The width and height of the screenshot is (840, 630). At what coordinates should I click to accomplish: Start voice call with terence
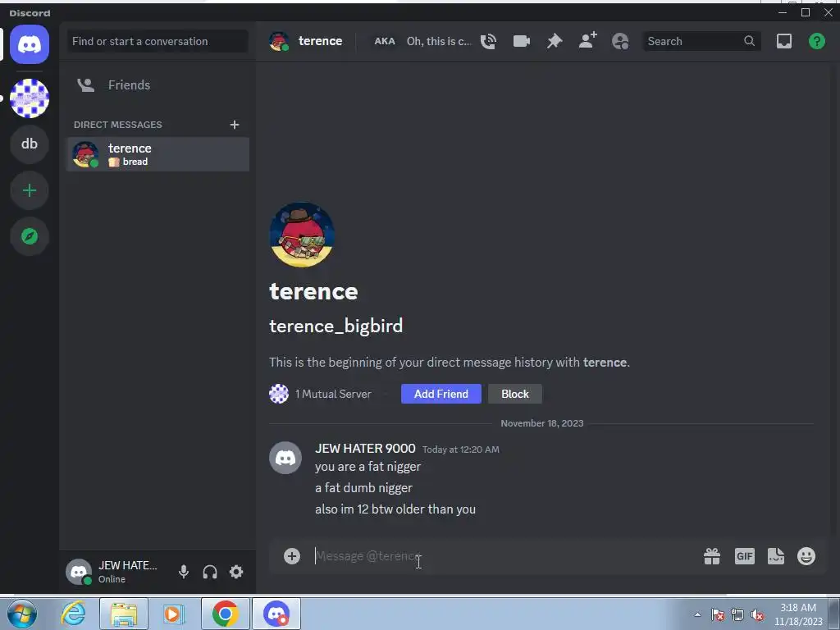488,41
